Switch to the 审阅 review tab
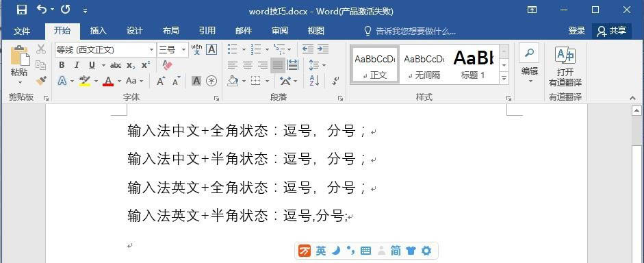This screenshot has height=263, width=644. pyautogui.click(x=280, y=31)
